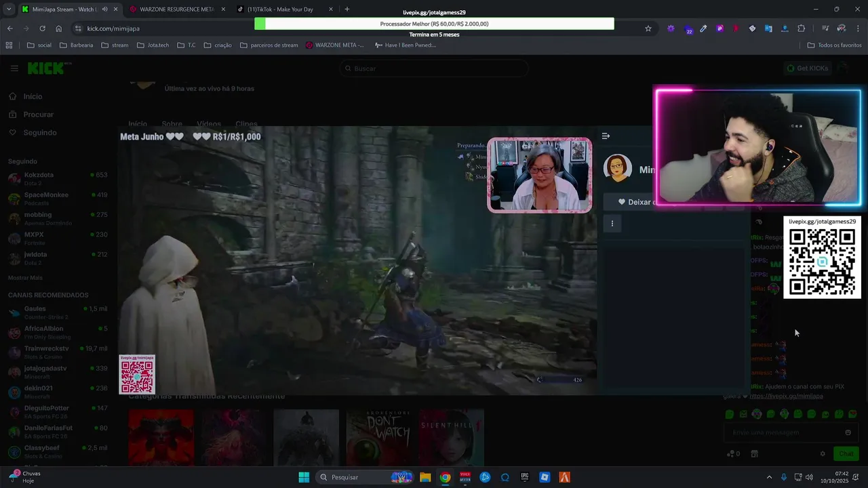This screenshot has height=488, width=868.
Task: Open followed channel mobbing
Action: [58, 218]
